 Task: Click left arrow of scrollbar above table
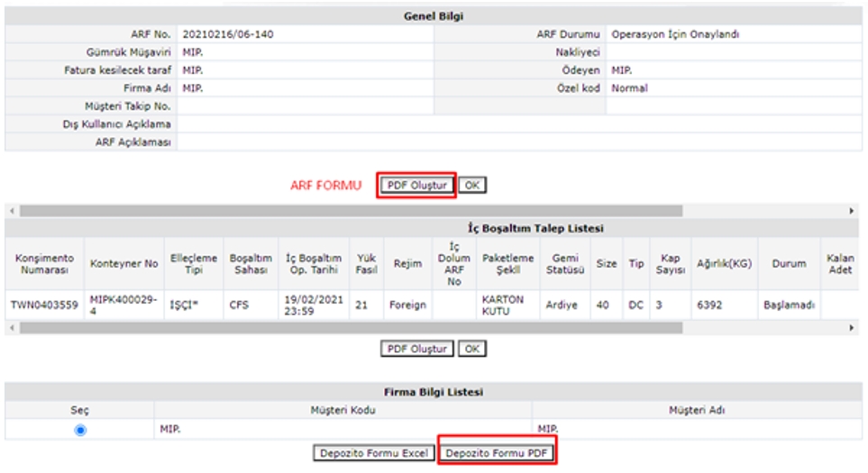click(11, 211)
